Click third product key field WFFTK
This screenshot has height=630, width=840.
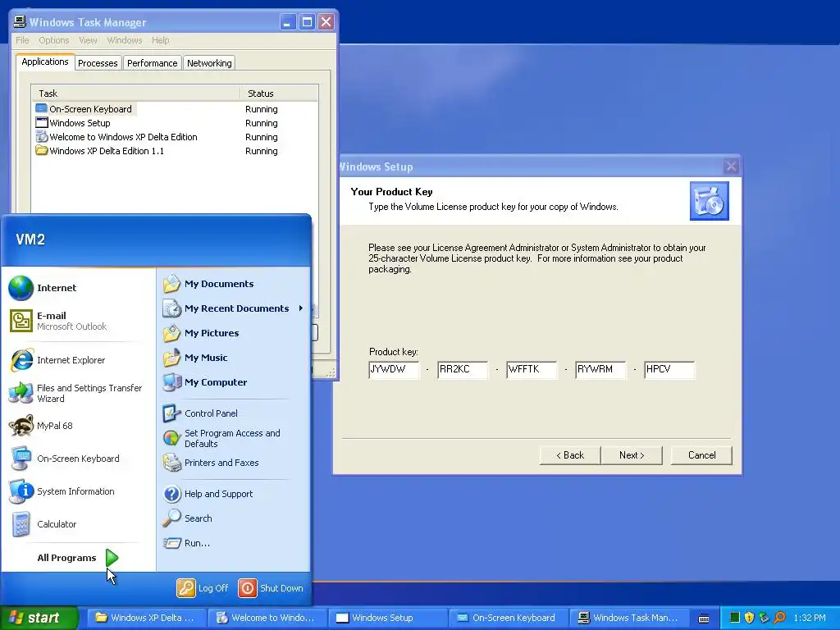pos(532,370)
